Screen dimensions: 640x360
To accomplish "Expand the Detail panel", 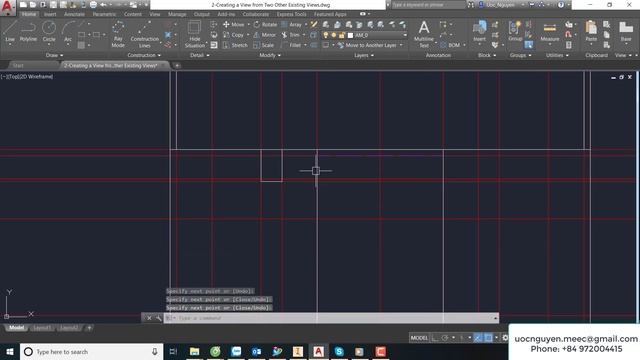I will [x=200, y=55].
